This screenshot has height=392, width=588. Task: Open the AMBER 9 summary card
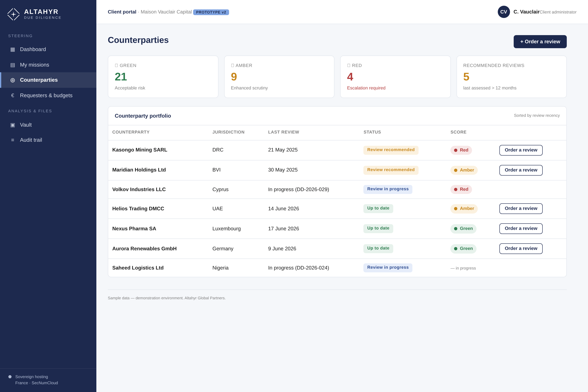point(279,77)
